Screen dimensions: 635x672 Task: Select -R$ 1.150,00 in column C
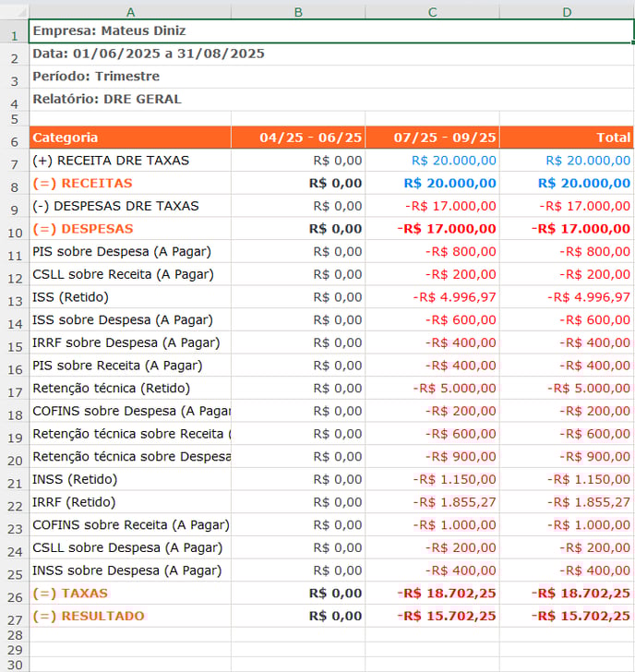pos(432,479)
